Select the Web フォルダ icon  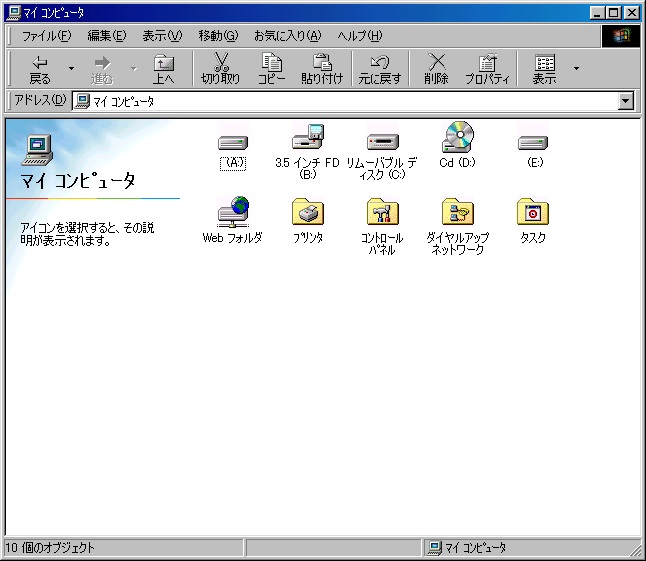[232, 212]
